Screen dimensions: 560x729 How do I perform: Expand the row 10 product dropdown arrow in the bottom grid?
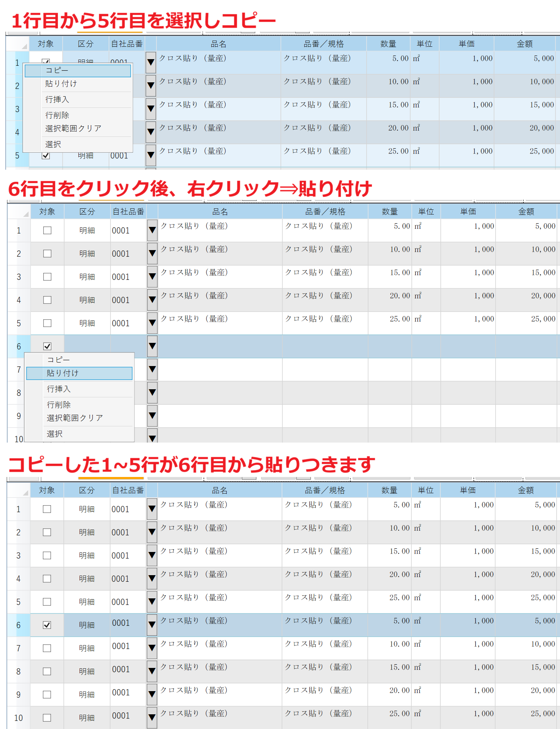coord(152,717)
